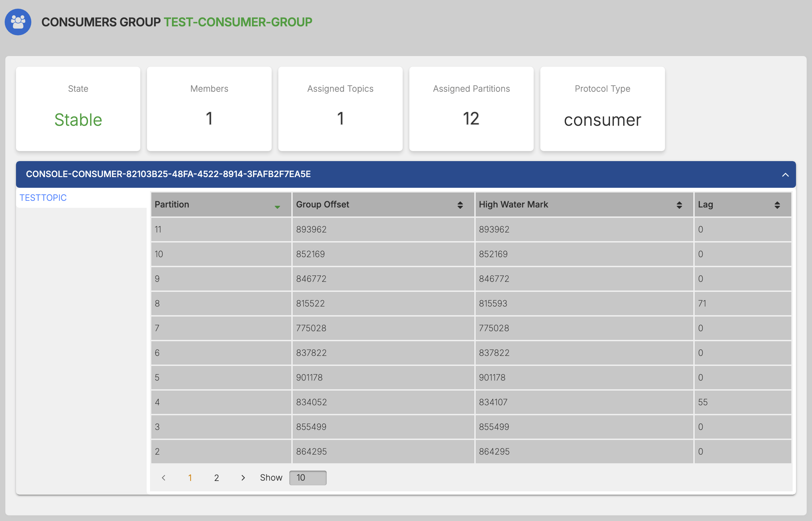Go to previous page arrow
The image size is (812, 521).
click(164, 477)
